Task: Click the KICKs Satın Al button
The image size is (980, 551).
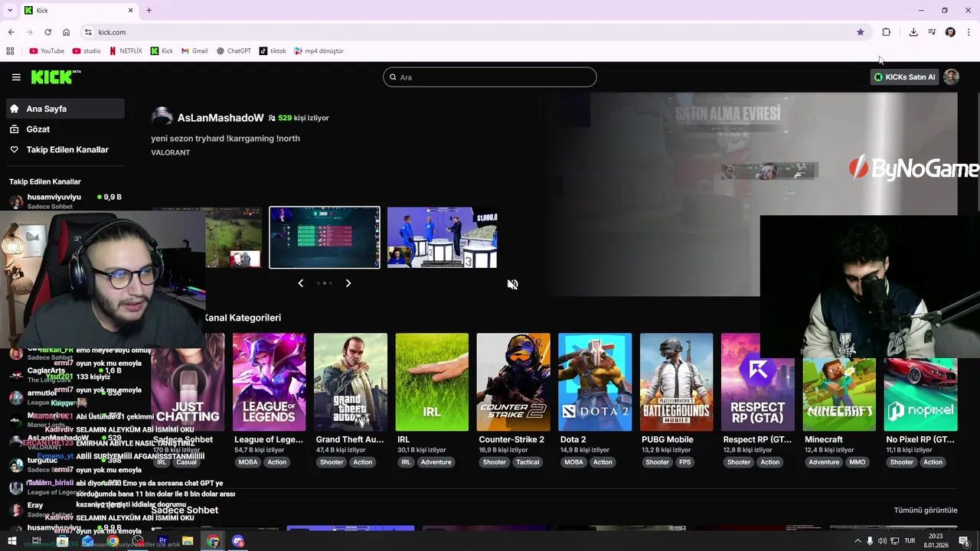Action: click(x=905, y=77)
